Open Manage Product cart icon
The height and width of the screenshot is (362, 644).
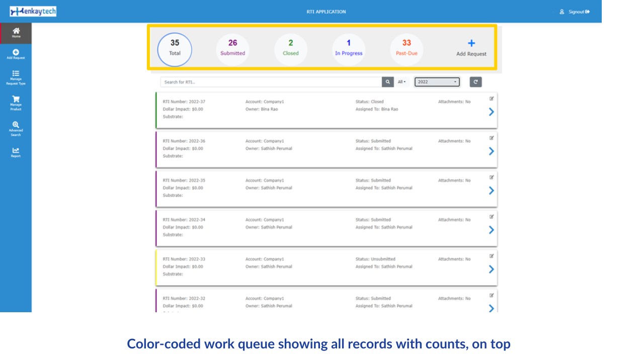click(16, 103)
